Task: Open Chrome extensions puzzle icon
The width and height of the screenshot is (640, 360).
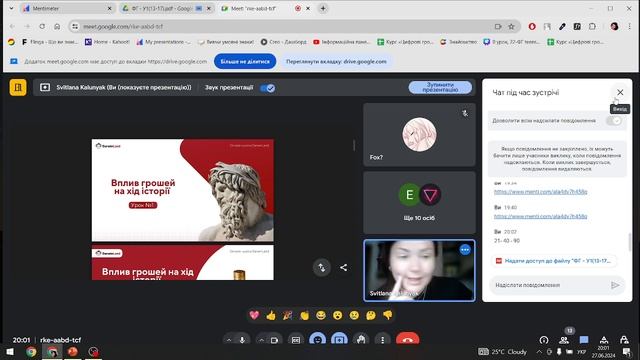Action: tap(592, 27)
